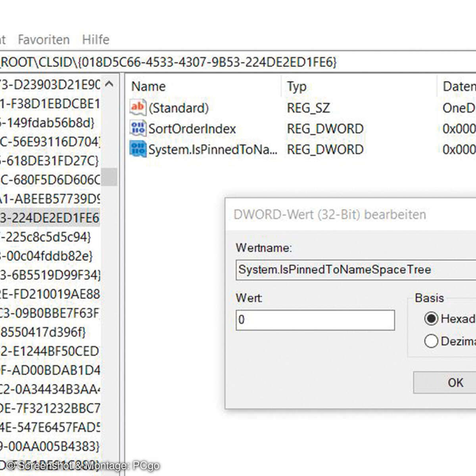This screenshot has height=476, width=476.
Task: Click the Name column header
Action: (148, 86)
